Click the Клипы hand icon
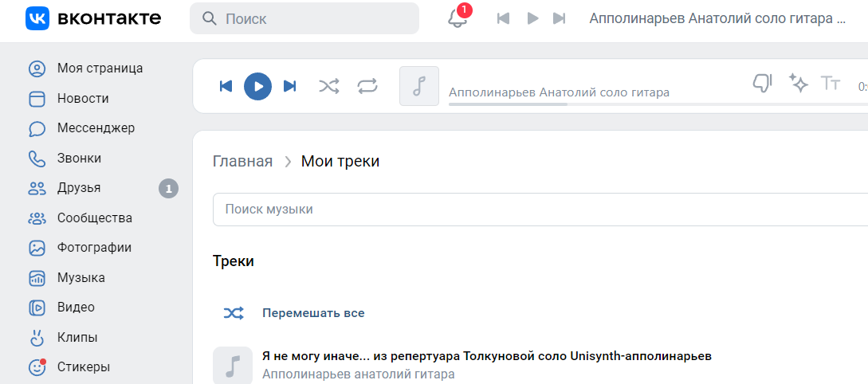Image resolution: width=868 pixels, height=384 pixels. (x=37, y=337)
